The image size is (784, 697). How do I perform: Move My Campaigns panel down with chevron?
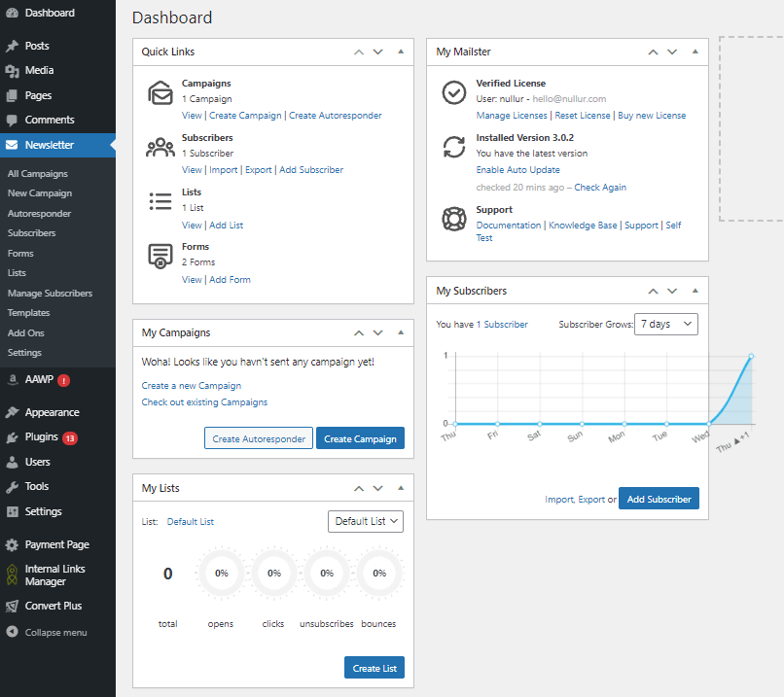377,332
